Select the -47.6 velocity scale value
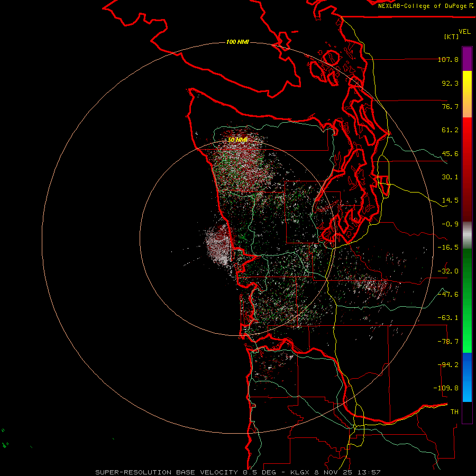Viewport: 476px width, 476px height. click(448, 295)
